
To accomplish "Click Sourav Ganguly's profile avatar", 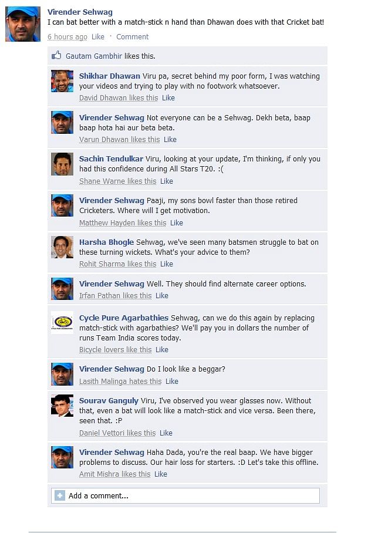I will tap(62, 406).
